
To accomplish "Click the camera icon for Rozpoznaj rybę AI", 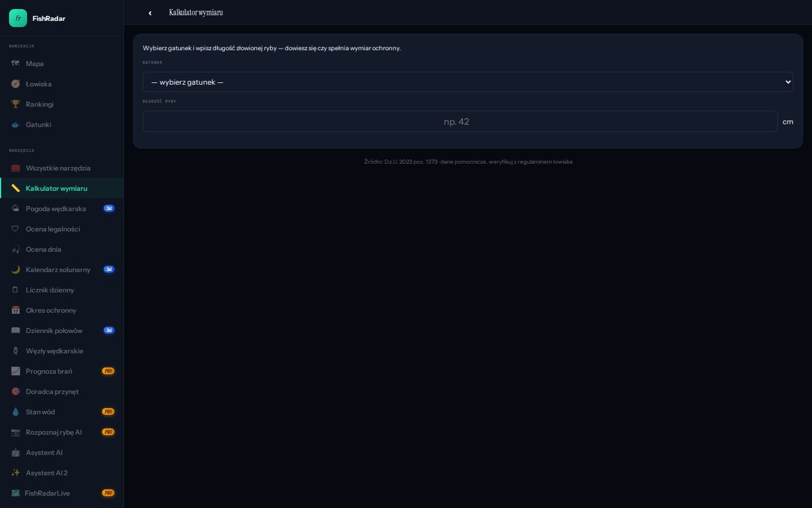I will (x=15, y=432).
